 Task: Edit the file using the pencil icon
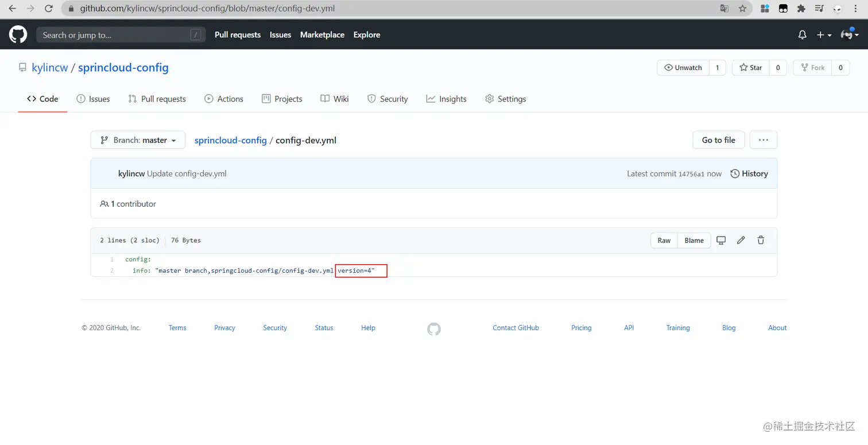click(x=741, y=240)
